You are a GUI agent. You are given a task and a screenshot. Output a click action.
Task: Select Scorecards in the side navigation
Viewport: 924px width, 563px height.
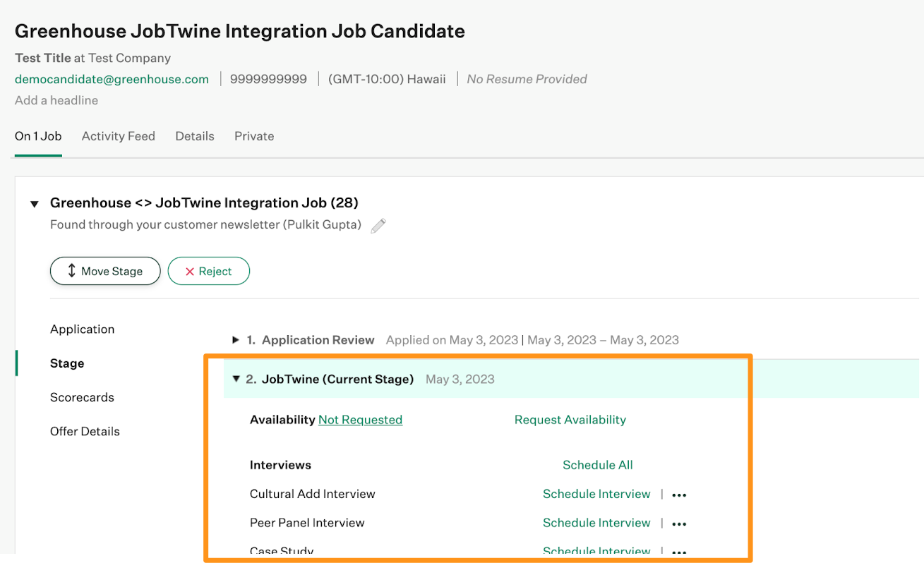click(82, 397)
